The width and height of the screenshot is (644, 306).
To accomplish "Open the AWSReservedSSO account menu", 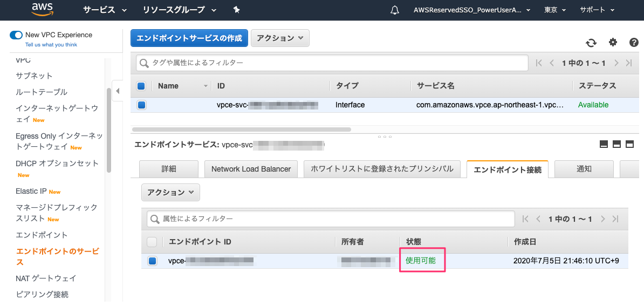I will 471,10.
